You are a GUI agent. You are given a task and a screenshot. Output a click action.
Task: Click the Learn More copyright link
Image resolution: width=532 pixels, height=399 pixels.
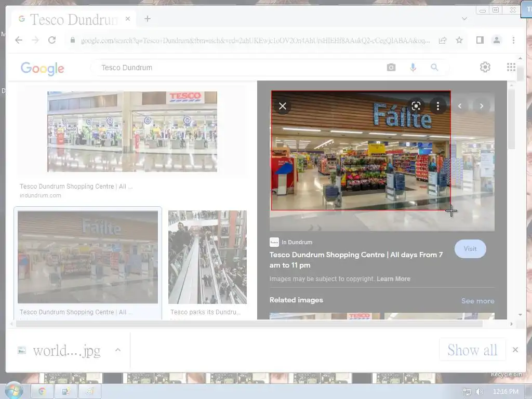[x=393, y=279]
